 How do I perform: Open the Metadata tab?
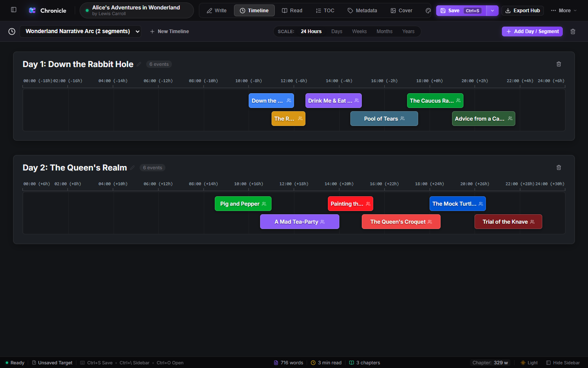pos(362,11)
